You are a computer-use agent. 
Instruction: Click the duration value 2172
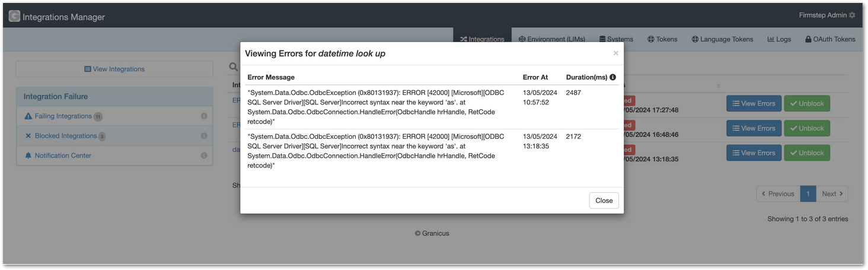[573, 136]
